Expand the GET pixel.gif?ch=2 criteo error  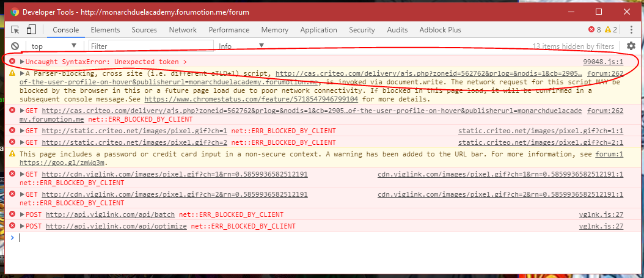pyautogui.click(x=22, y=142)
